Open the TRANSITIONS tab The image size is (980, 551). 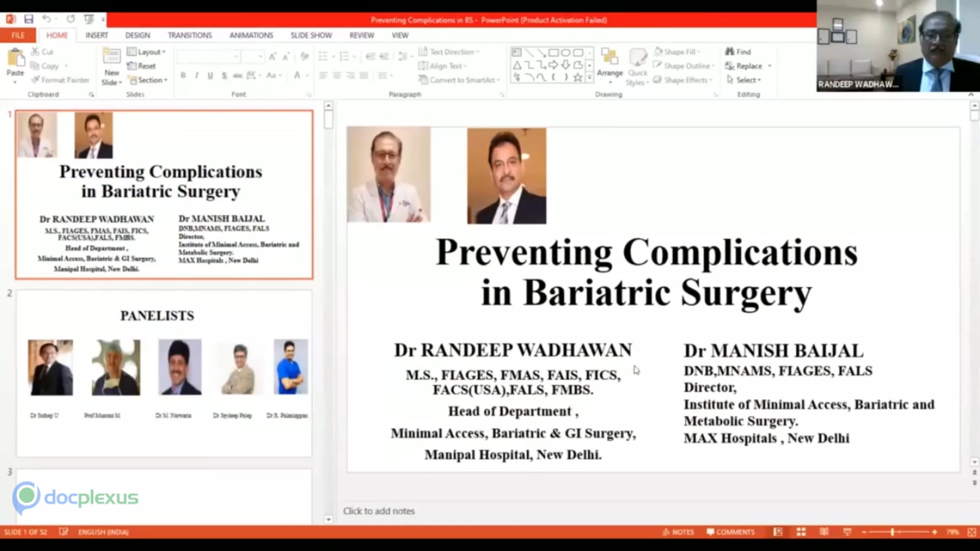[190, 35]
